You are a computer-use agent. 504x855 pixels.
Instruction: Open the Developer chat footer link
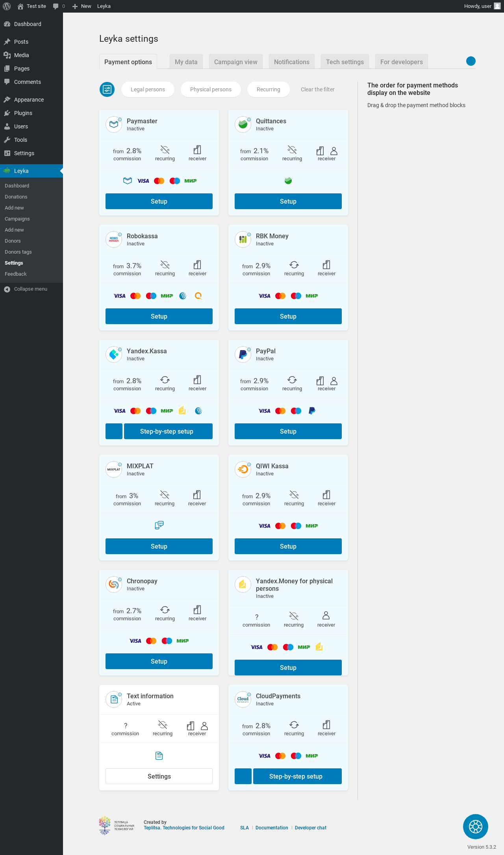tap(311, 828)
